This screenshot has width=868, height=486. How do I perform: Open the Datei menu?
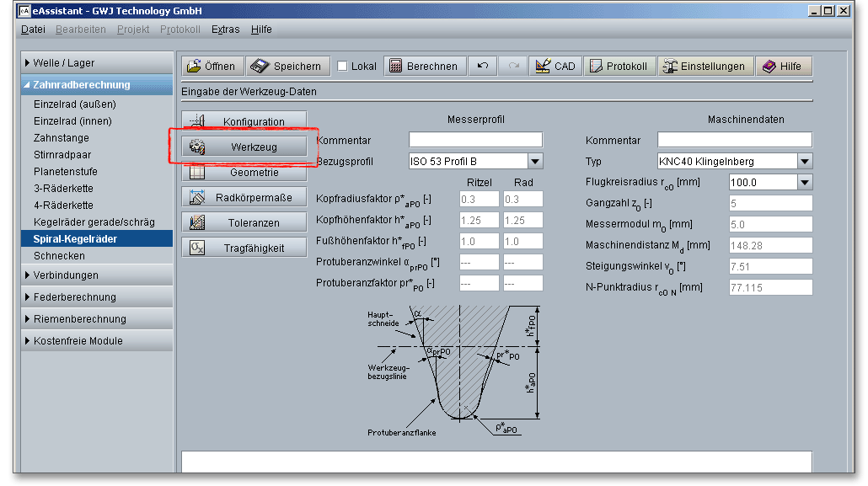tap(33, 29)
